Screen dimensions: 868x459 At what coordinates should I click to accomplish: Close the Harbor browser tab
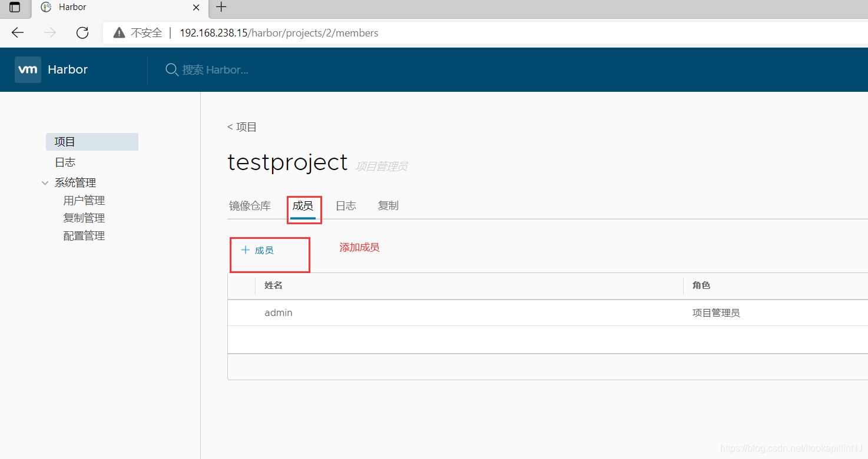coord(197,8)
